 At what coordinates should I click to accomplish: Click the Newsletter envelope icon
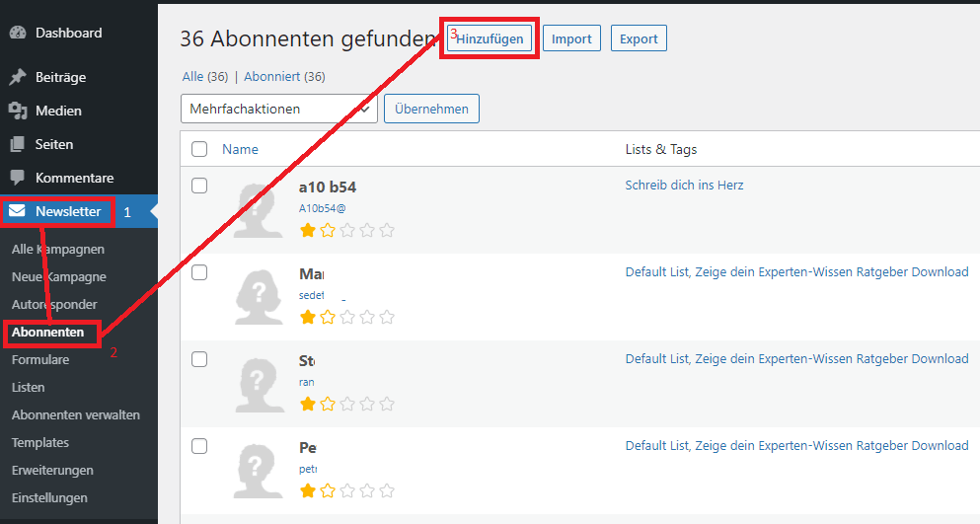(x=18, y=211)
